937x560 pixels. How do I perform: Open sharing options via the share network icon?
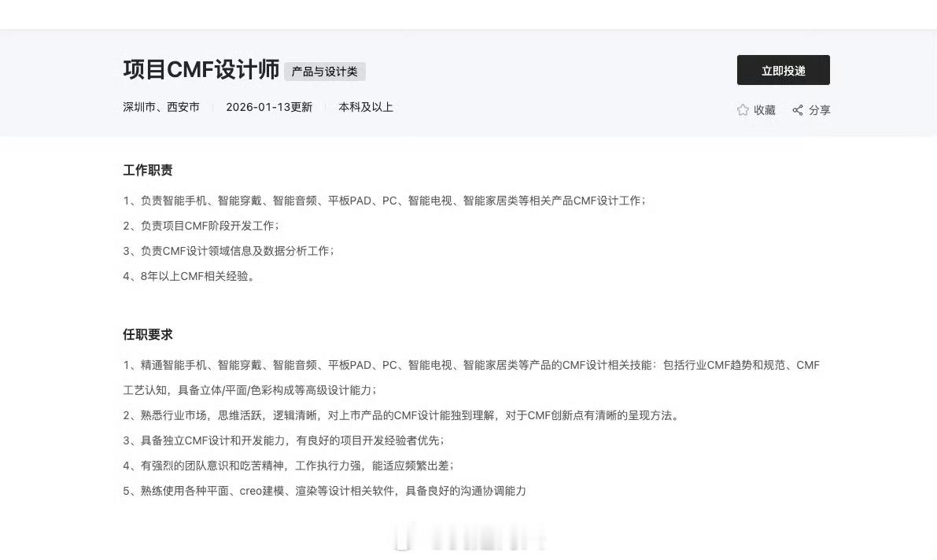coord(798,110)
